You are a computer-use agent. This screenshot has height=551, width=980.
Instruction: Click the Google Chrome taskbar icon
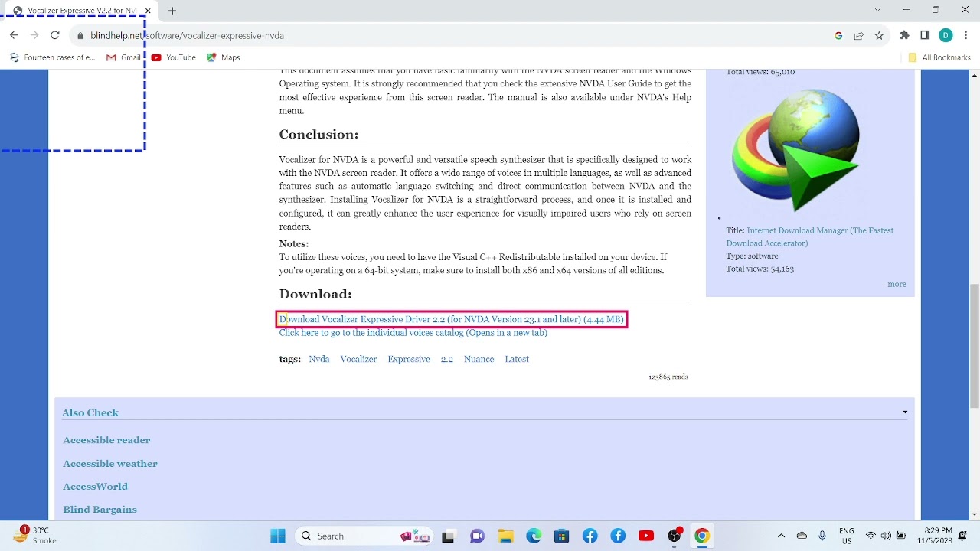tap(702, 536)
